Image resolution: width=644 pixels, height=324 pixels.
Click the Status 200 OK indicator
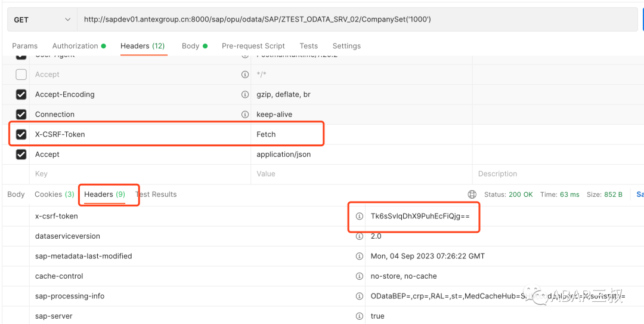point(509,195)
